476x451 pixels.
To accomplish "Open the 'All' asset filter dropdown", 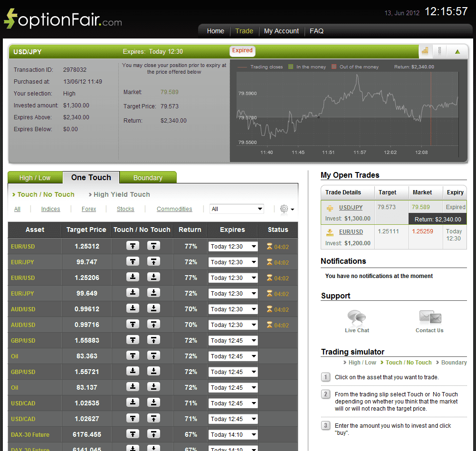I will [x=237, y=209].
